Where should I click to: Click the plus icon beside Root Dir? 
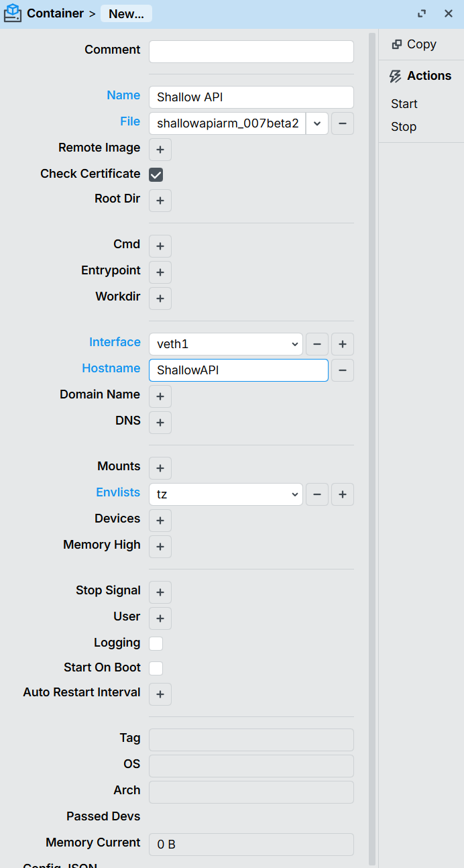[160, 201]
